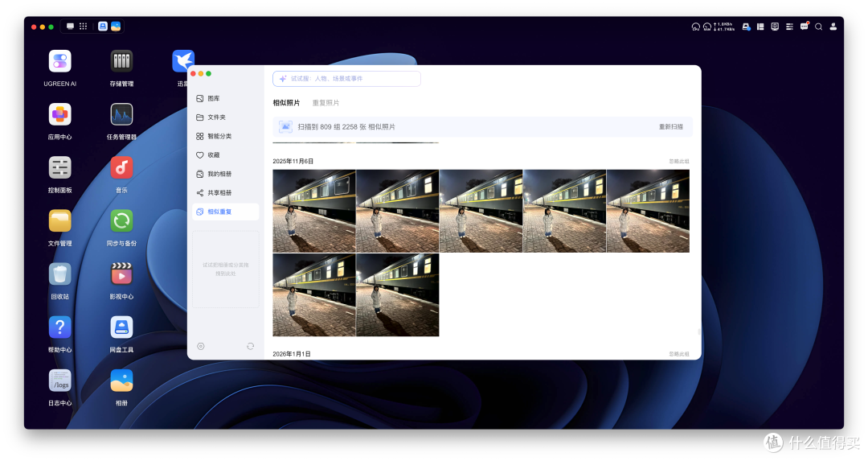Image resolution: width=868 pixels, height=461 pixels.
Task: Switch to the cloud drive tool in top bar
Action: pyautogui.click(x=102, y=26)
